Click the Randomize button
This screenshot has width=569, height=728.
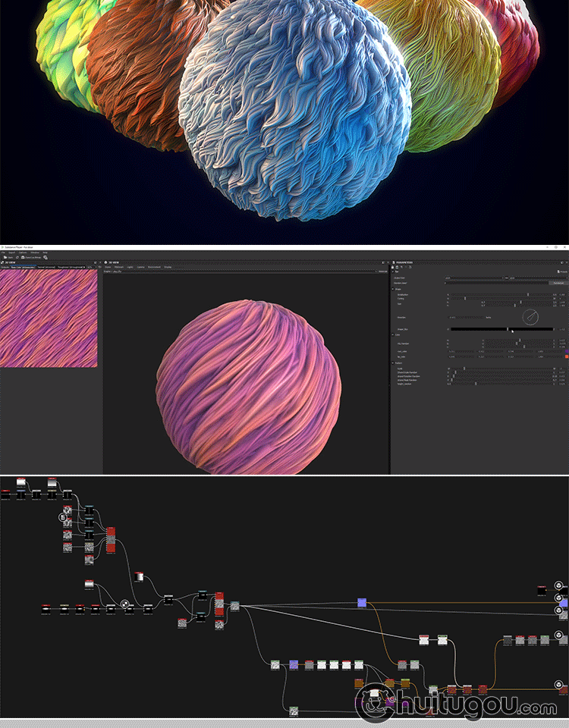click(558, 283)
